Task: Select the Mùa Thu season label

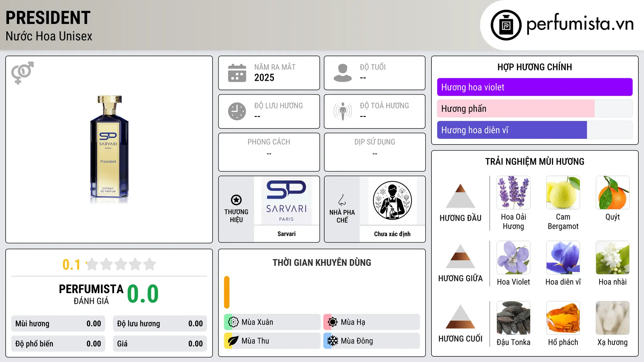Action: pyautogui.click(x=255, y=341)
